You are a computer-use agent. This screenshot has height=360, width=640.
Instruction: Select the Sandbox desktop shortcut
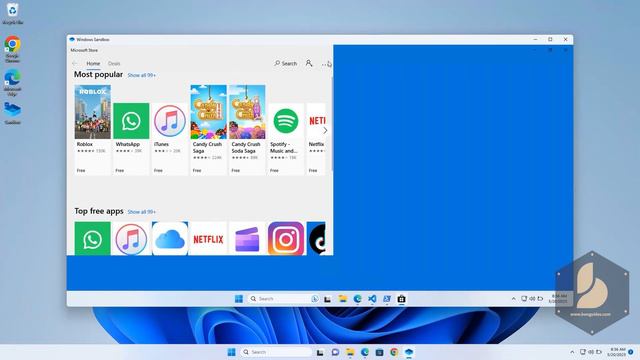(13, 113)
